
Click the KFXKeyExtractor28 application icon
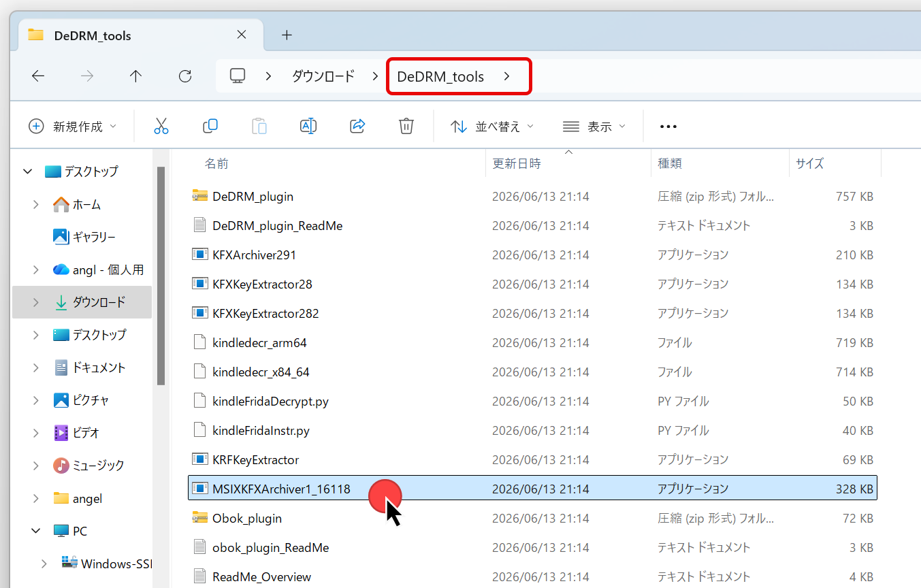coord(199,284)
